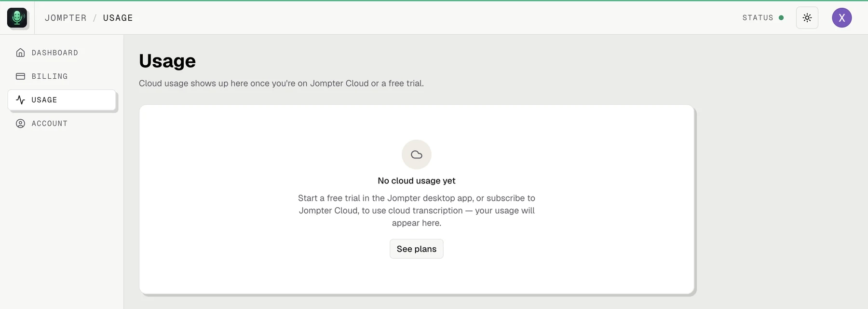Click the 'Start a free trial' description text
868x309 pixels.
(417, 211)
